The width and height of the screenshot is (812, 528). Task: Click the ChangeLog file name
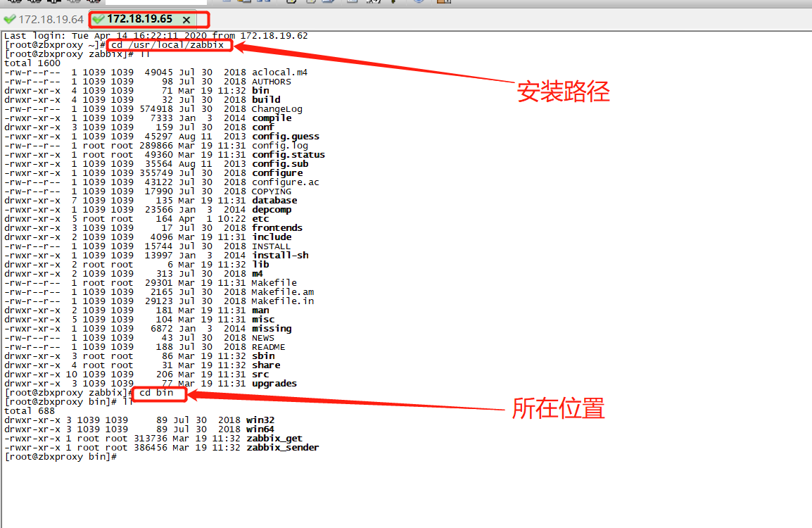[x=277, y=109]
